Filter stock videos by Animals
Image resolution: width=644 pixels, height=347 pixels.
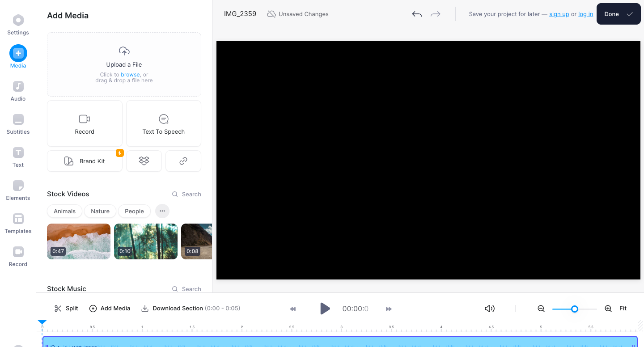pyautogui.click(x=64, y=211)
